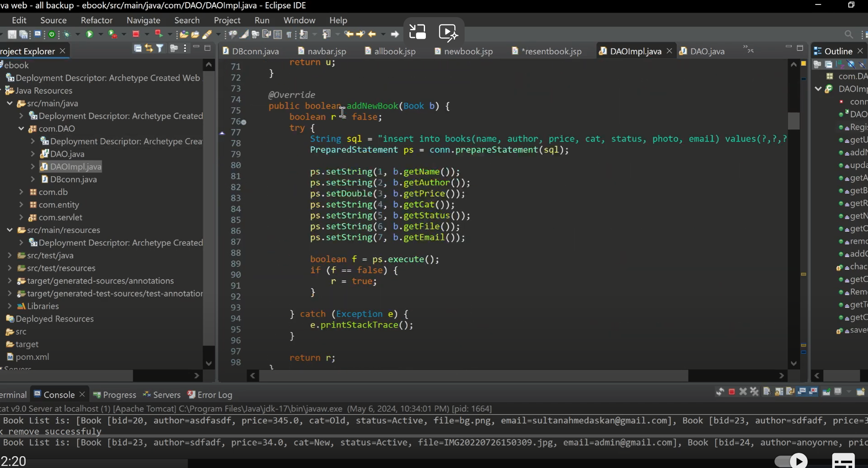The width and height of the screenshot is (868, 468).
Task: Navigate back with the yellow left arrow
Action: (372, 34)
